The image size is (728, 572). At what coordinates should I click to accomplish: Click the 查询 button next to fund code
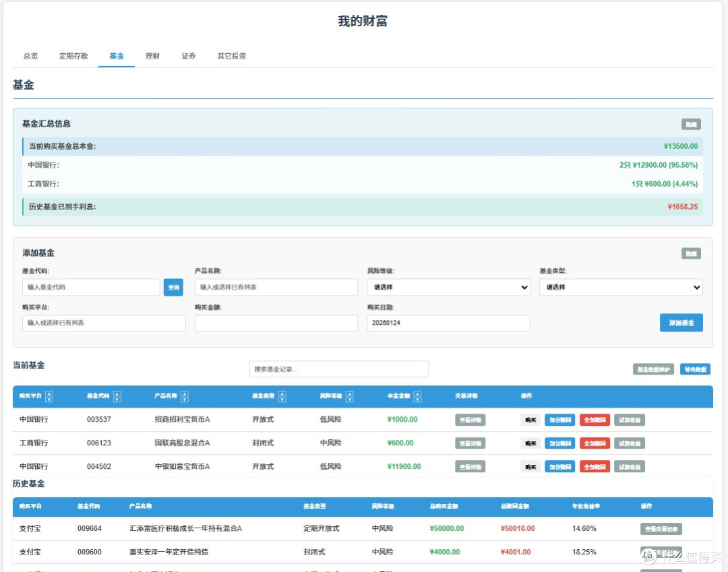tap(173, 287)
